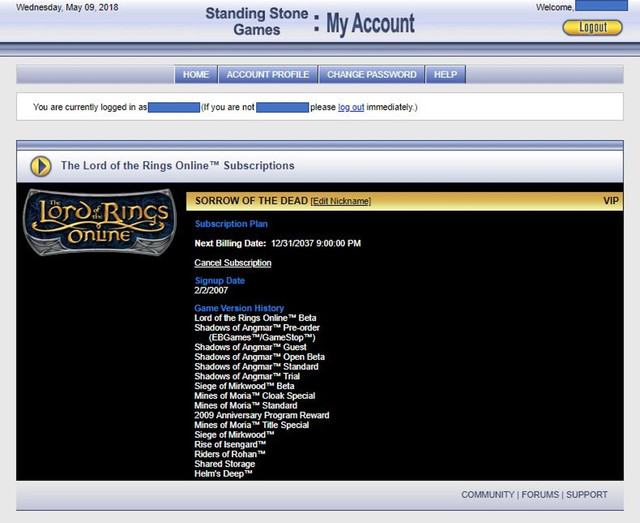
Task: Click 'Shadows of Angmar™ Standard' entry
Action: point(256,367)
